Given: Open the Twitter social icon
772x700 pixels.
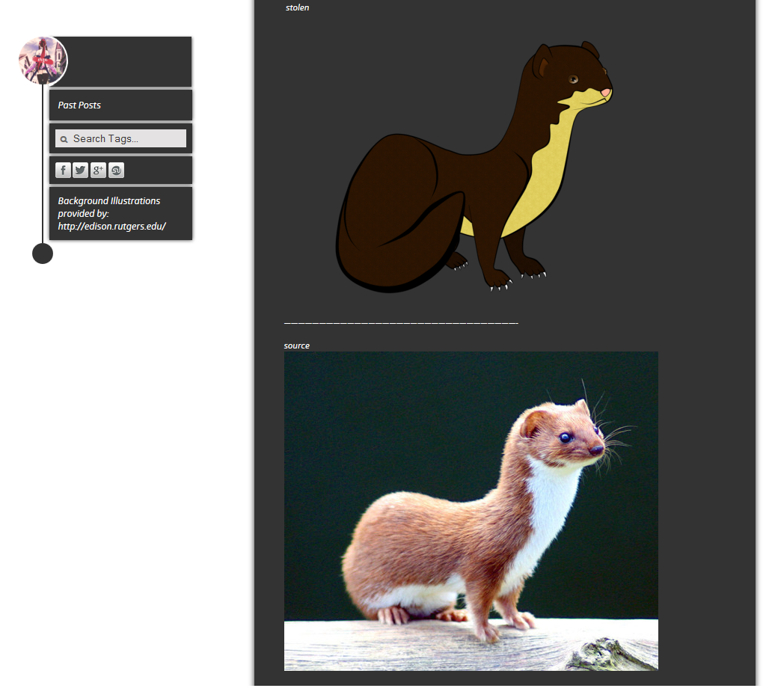Looking at the screenshot, I should pyautogui.click(x=81, y=171).
